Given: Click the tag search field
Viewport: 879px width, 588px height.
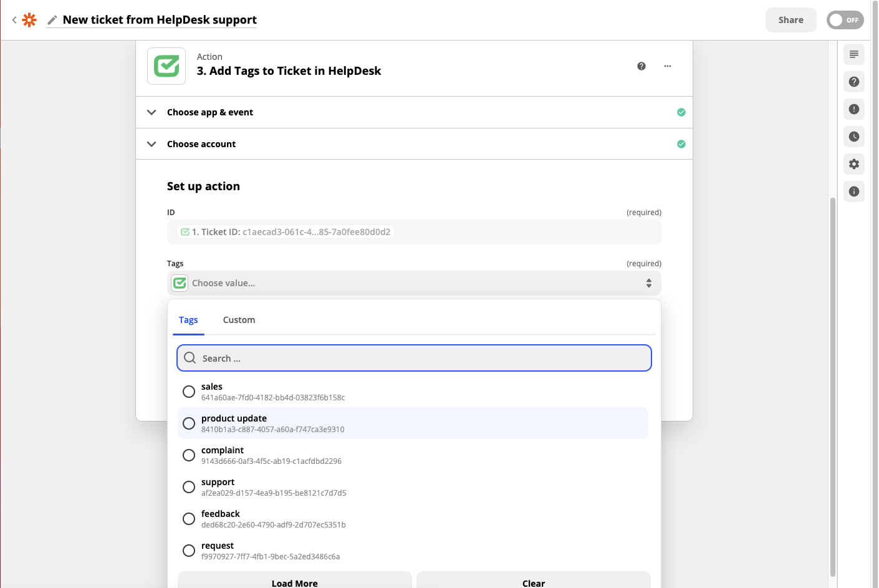Looking at the screenshot, I should pyautogui.click(x=414, y=358).
